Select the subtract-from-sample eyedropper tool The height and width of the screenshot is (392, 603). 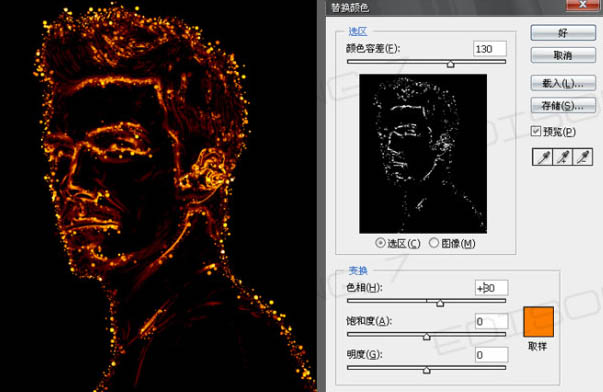(x=583, y=157)
